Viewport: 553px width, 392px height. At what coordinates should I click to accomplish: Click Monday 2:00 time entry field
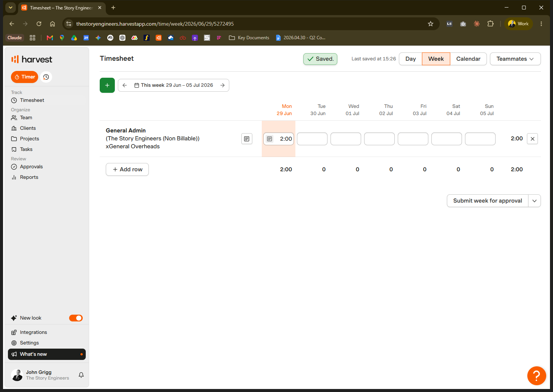click(278, 139)
